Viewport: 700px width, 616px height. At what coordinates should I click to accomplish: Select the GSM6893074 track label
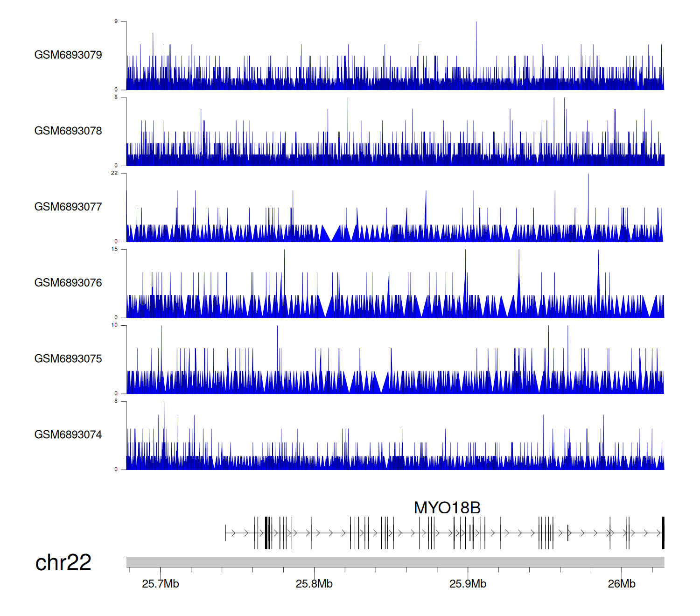[68, 435]
